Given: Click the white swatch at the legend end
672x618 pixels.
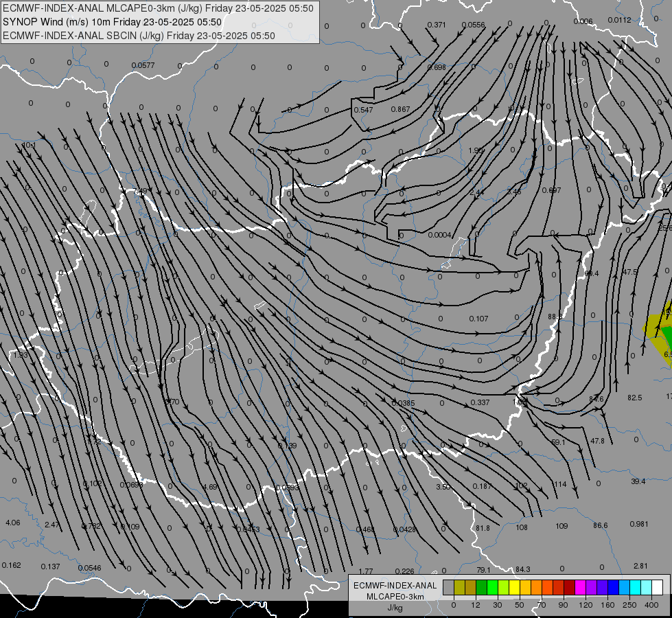Looking at the screenshot, I should pos(658,587).
